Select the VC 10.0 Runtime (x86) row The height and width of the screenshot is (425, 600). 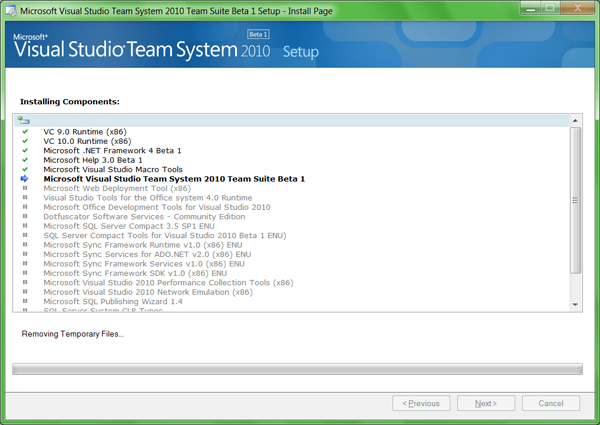pyautogui.click(x=87, y=141)
